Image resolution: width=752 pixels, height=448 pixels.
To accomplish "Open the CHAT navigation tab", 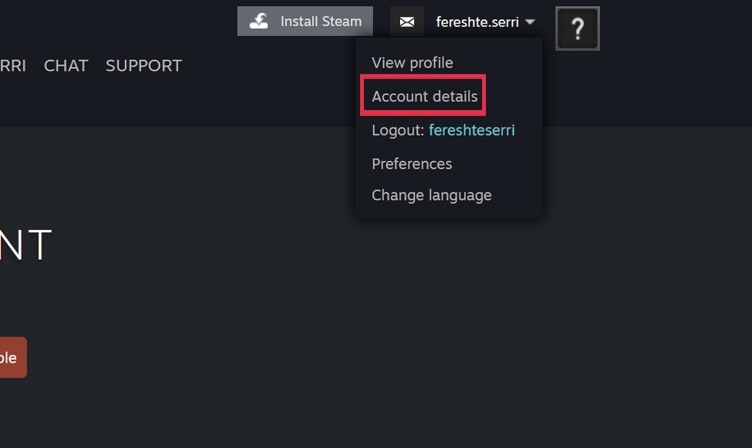I will (x=66, y=66).
